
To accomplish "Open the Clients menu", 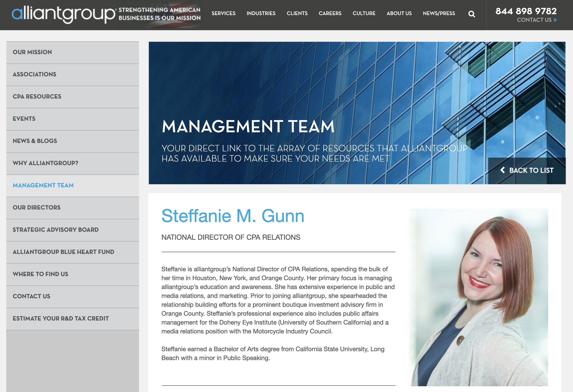I will (297, 13).
